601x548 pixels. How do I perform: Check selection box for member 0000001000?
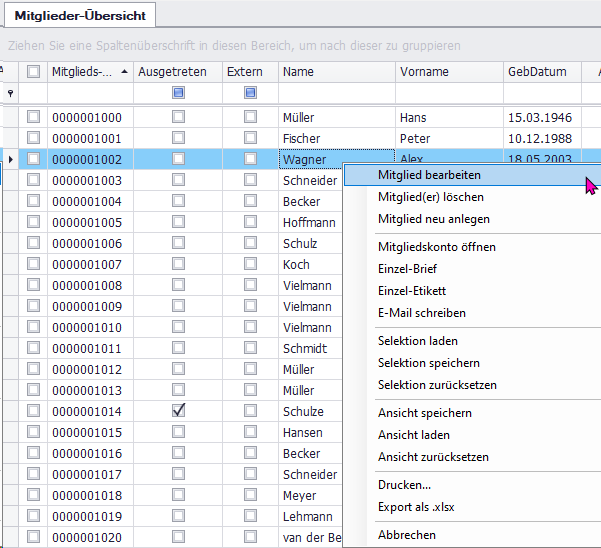(x=34, y=117)
